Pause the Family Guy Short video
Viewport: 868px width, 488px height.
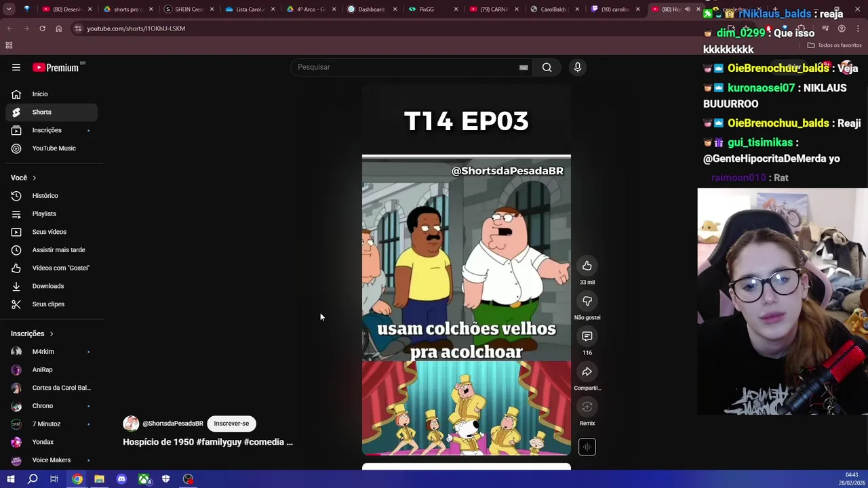467,271
